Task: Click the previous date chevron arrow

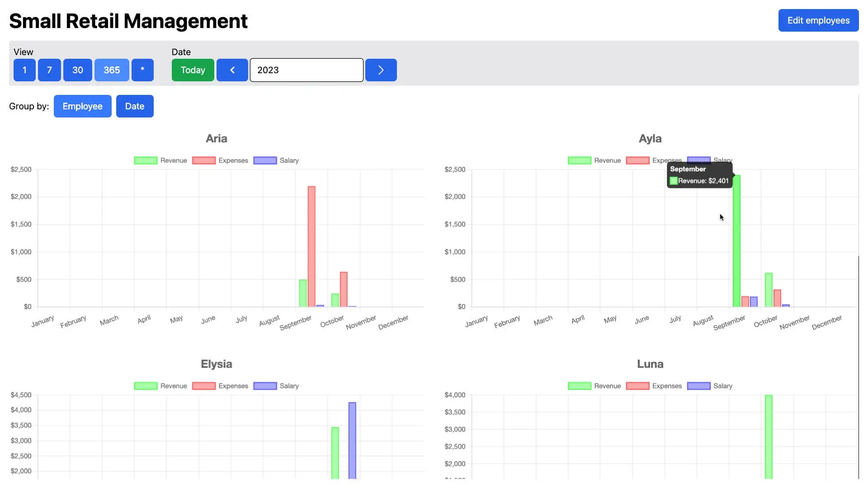Action: tap(232, 70)
